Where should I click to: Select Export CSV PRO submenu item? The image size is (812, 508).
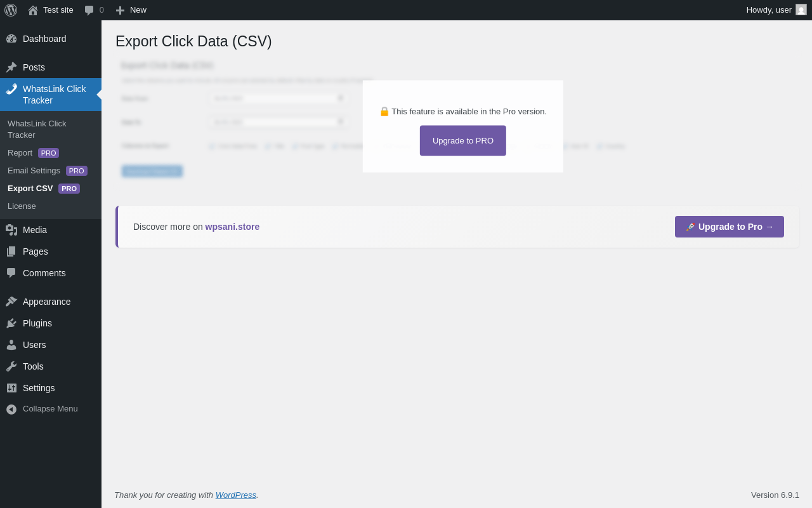click(51, 189)
